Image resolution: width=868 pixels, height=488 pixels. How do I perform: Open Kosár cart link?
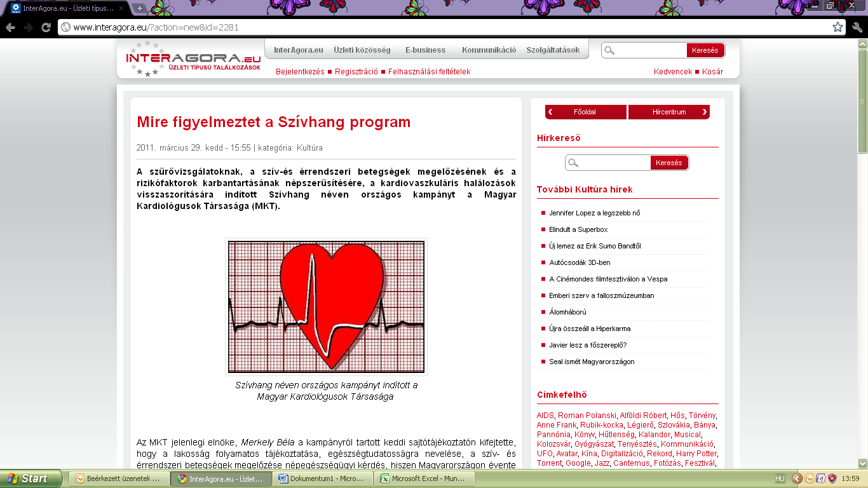pyautogui.click(x=712, y=72)
